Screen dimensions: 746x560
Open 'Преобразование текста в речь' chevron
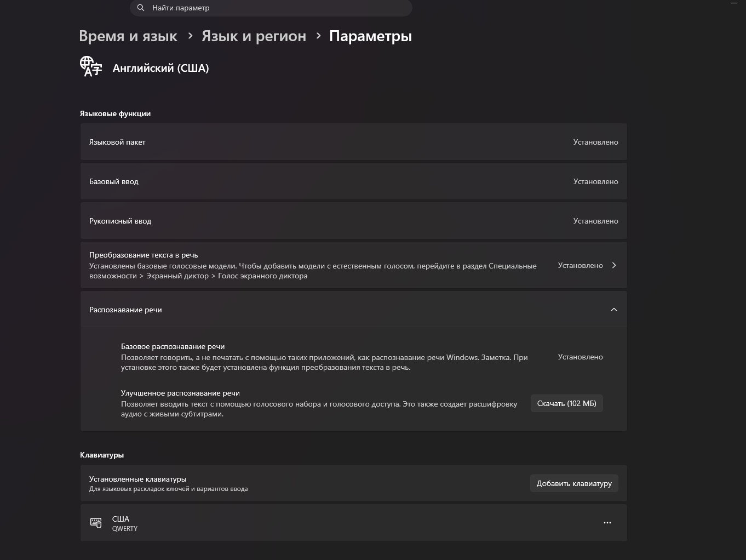coord(614,265)
